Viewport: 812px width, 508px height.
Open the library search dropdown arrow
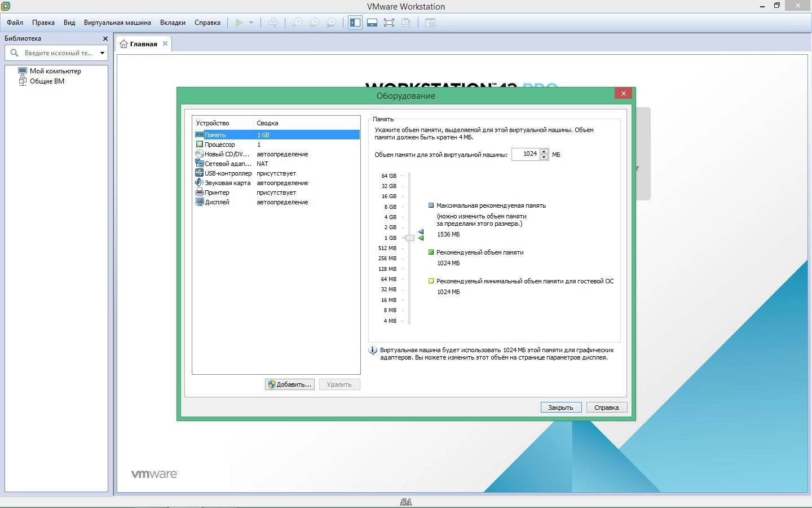[x=102, y=53]
